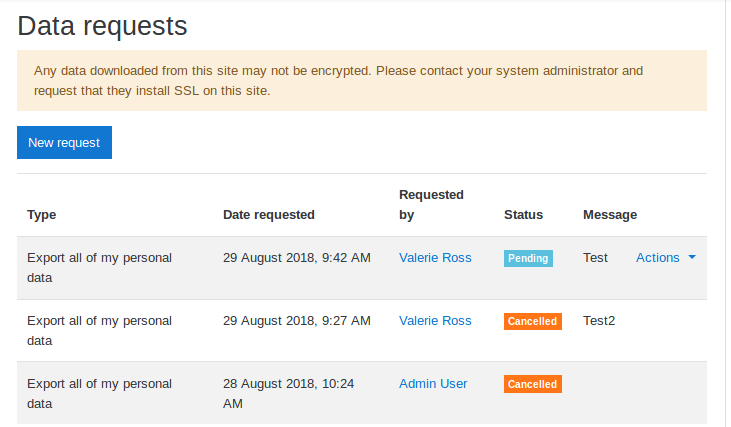Open Valerie Ross profile in pending row

click(435, 258)
